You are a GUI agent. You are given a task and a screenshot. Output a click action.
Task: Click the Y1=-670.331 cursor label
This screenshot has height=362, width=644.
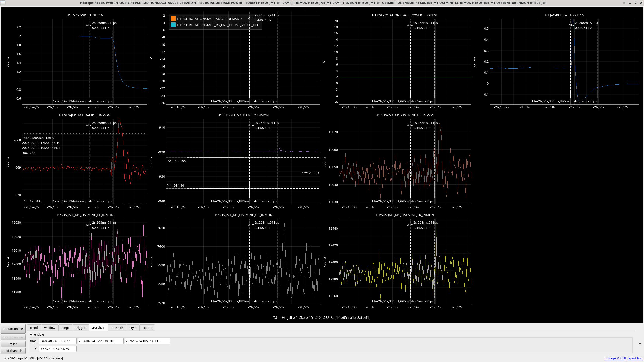point(32,201)
